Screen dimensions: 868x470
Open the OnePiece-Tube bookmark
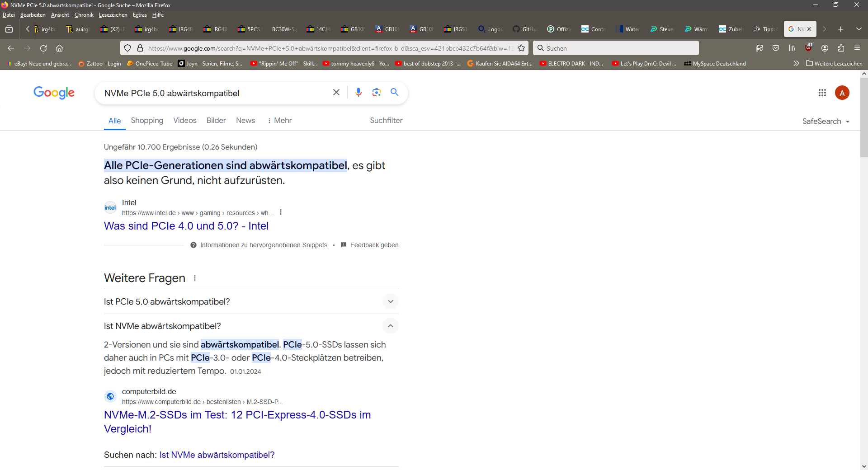[x=150, y=63]
